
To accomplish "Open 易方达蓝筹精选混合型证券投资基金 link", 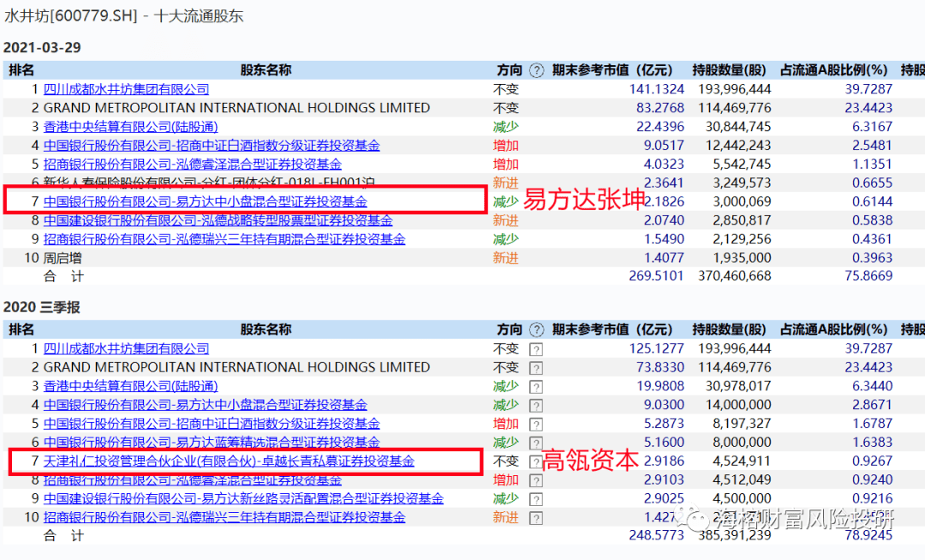I will [x=212, y=443].
